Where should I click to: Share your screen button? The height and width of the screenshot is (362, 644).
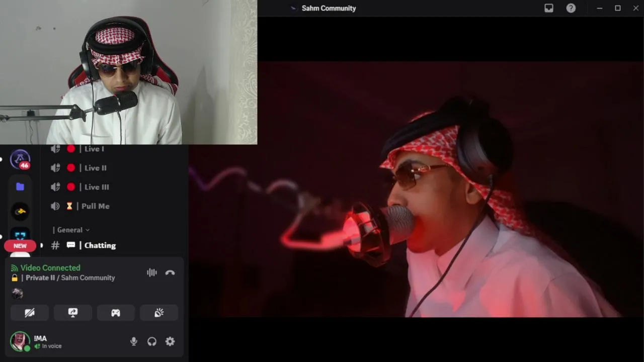point(73,313)
